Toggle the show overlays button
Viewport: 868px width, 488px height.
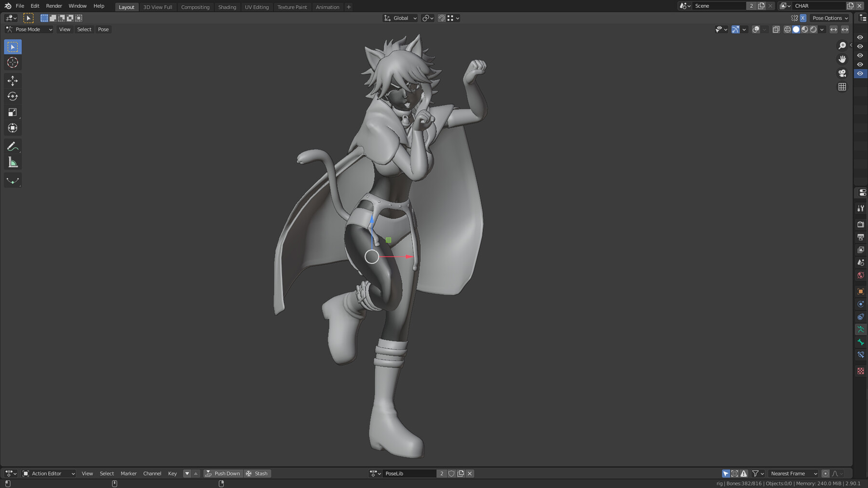click(x=756, y=29)
